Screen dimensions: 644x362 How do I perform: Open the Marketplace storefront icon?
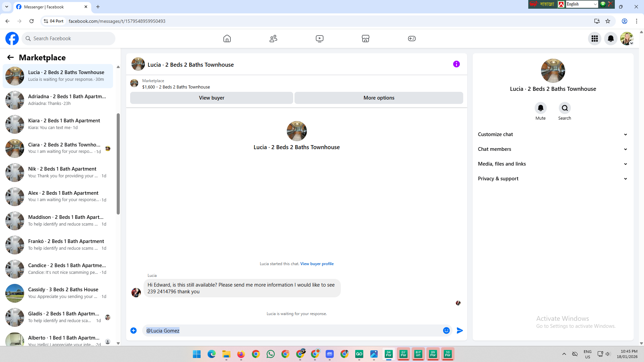[x=366, y=39]
